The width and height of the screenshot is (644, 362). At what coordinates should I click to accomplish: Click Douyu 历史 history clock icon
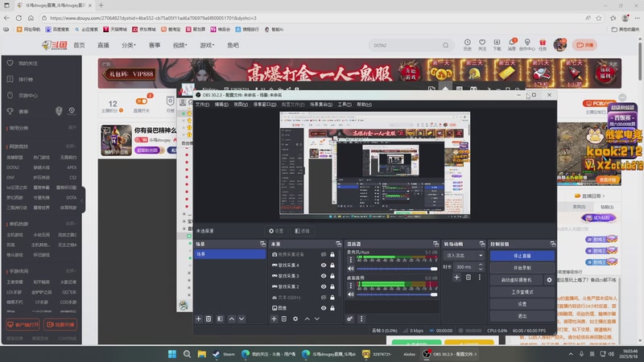468,45
